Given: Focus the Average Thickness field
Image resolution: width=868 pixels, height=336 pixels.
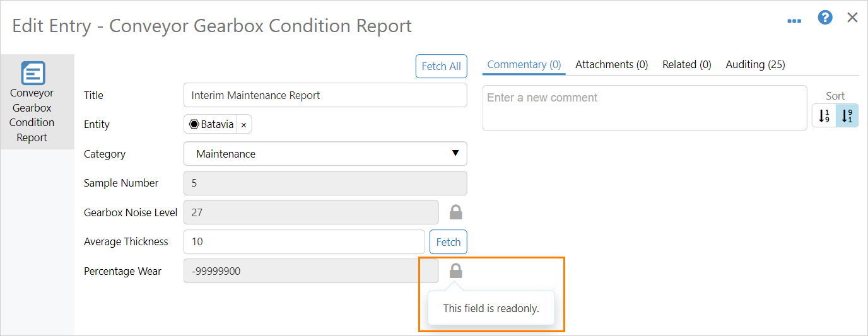Looking at the screenshot, I should pos(304,241).
